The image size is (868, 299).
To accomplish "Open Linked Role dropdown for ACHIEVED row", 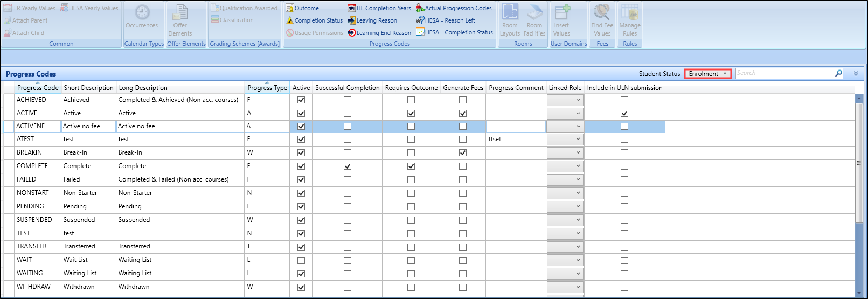I will 565,100.
